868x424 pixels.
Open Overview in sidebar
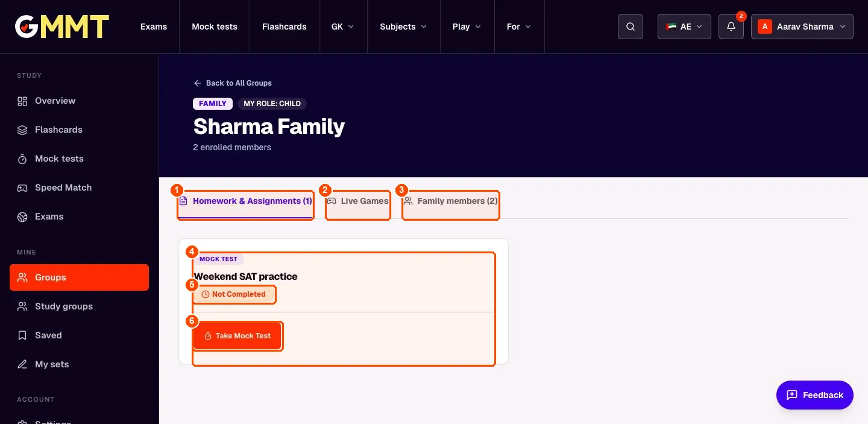pos(80,101)
